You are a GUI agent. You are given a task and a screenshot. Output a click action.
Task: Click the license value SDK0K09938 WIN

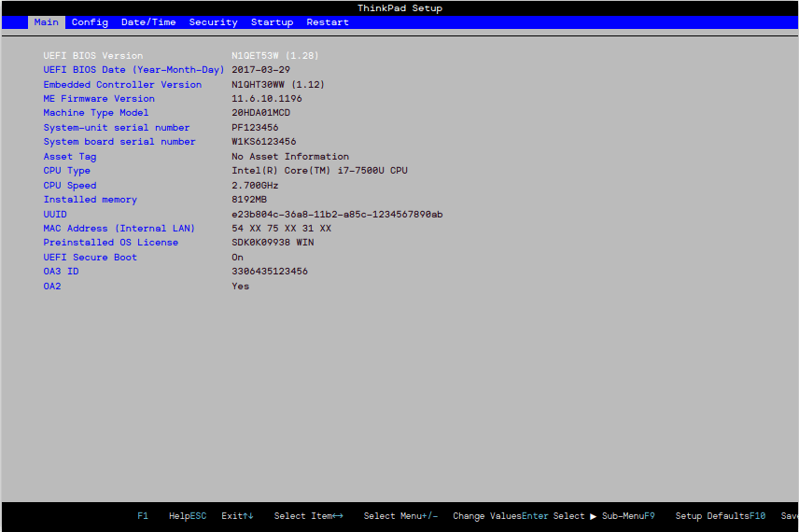pos(273,243)
